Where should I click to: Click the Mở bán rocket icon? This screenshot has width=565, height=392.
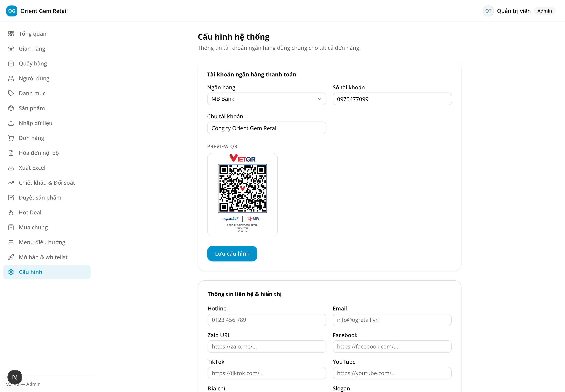click(x=11, y=257)
